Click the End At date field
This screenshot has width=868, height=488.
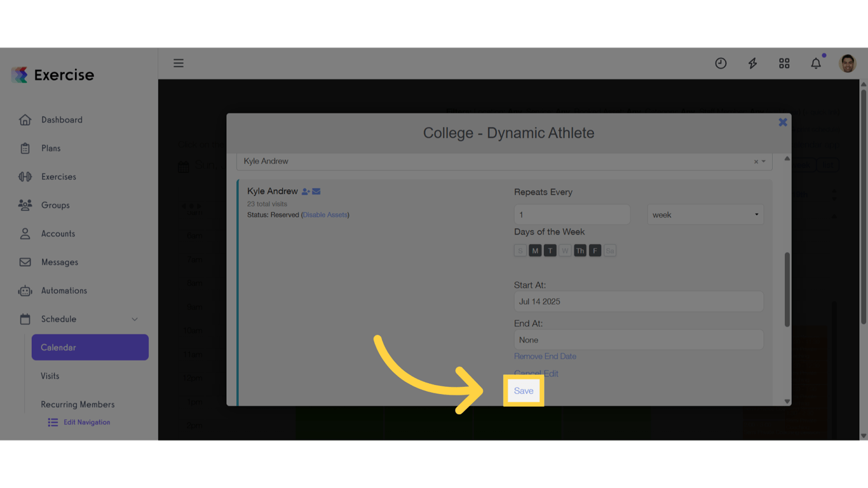tap(639, 340)
